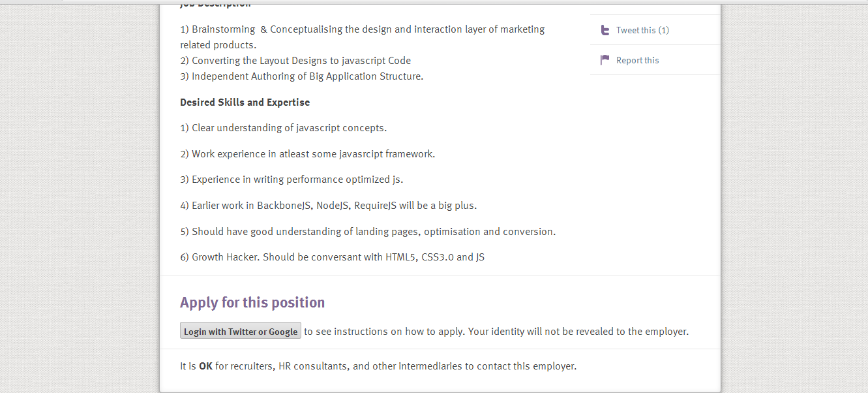This screenshot has width=868, height=393.
Task: Click the "performance optimized js" skill line
Action: click(x=292, y=180)
